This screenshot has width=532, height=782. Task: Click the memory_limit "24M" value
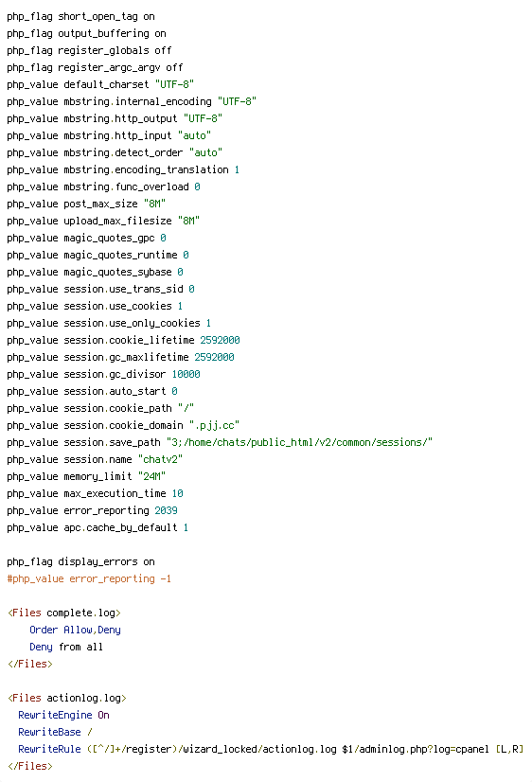tap(151, 476)
